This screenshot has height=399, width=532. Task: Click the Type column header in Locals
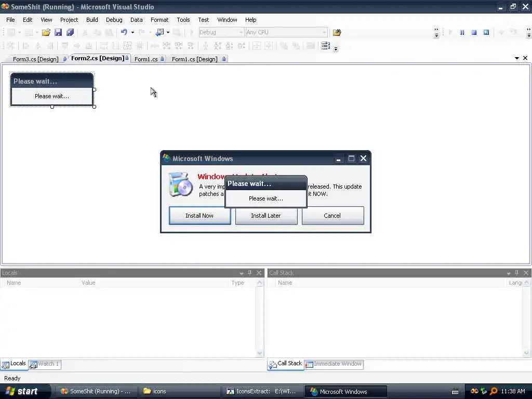click(x=237, y=283)
